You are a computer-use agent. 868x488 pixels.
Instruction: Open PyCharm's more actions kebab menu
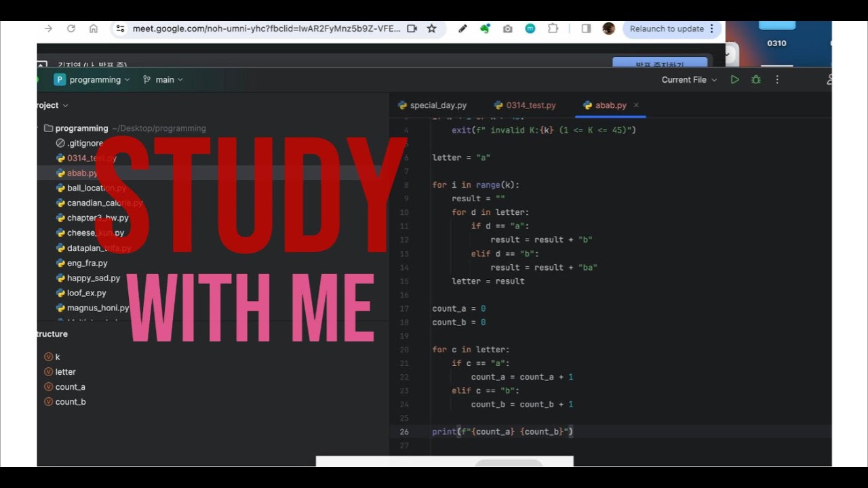[777, 79]
